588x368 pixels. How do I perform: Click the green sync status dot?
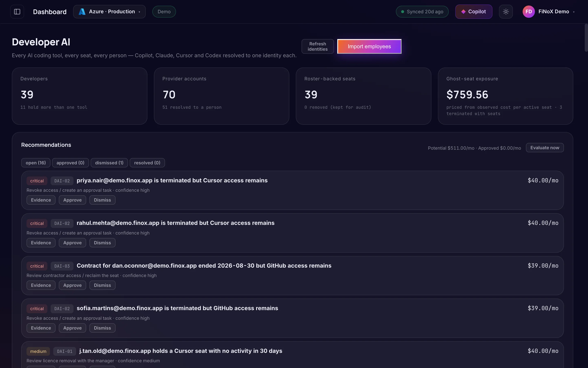pyautogui.click(x=402, y=12)
